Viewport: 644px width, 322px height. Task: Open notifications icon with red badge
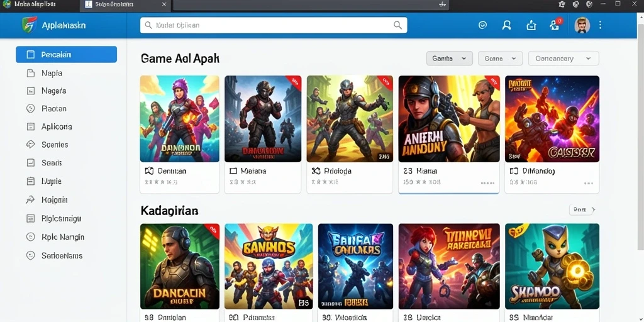(555, 25)
